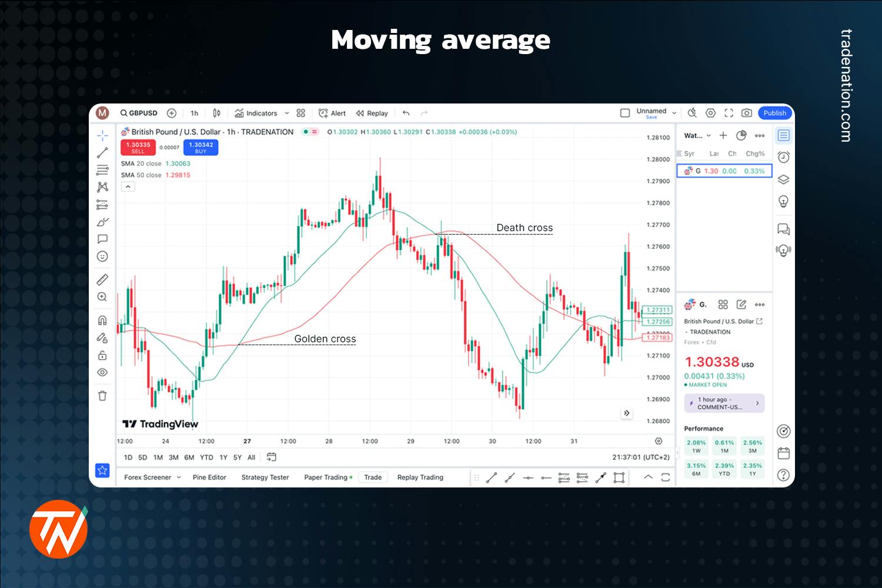
Task: Open chart settings via the gear icon
Action: point(710,112)
